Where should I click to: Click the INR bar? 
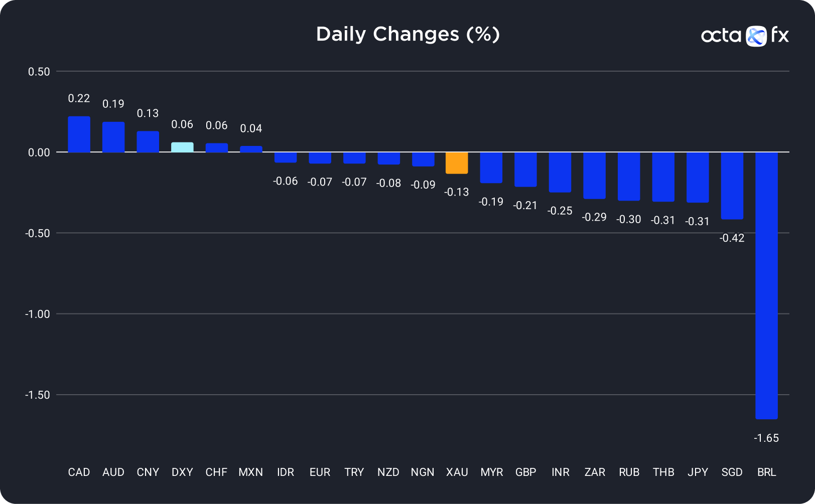coord(560,172)
